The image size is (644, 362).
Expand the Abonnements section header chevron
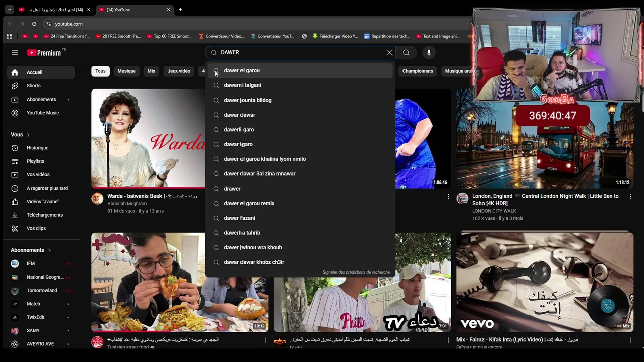pyautogui.click(x=49, y=250)
